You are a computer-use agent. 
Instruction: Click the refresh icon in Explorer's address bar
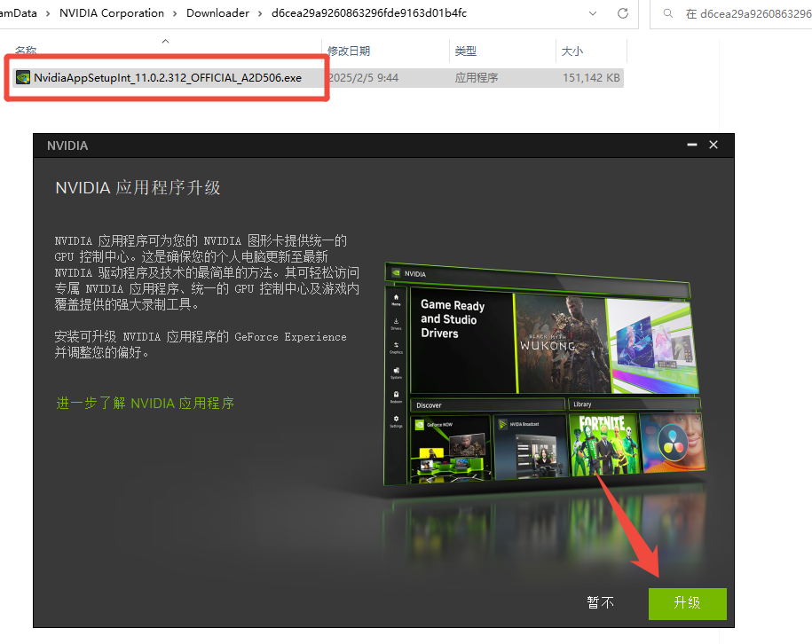tap(622, 13)
